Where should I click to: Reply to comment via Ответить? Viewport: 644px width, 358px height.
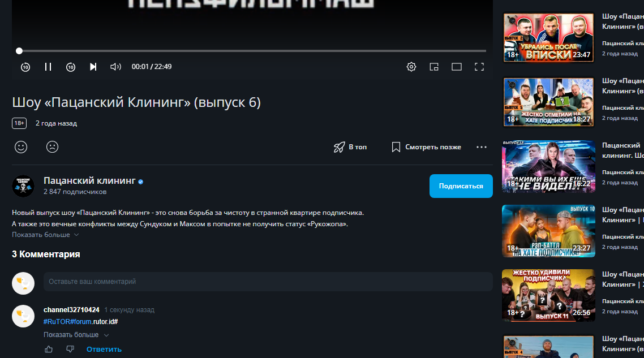[x=104, y=350]
